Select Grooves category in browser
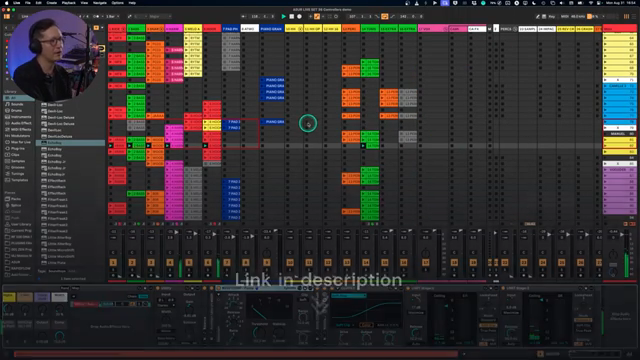This screenshot has width=640, height=360. 18,167
